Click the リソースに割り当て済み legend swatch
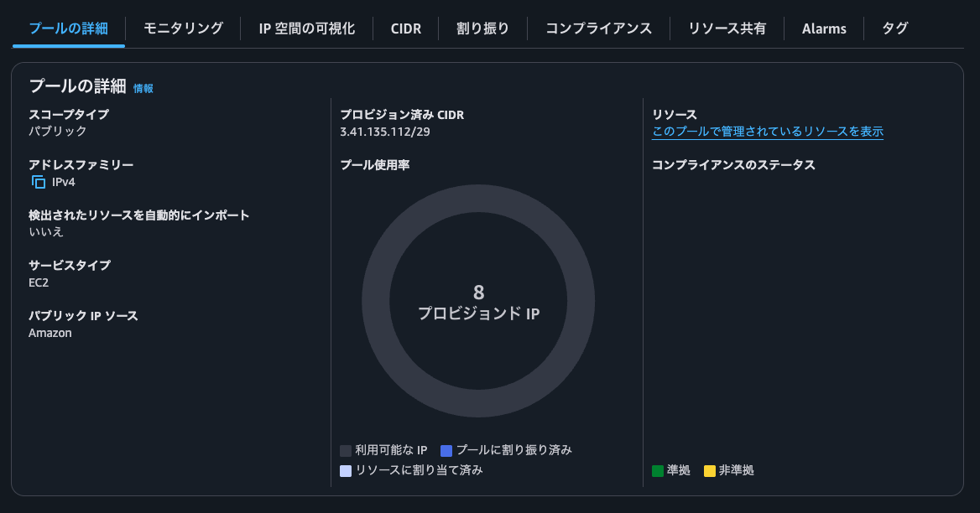 pyautogui.click(x=344, y=470)
